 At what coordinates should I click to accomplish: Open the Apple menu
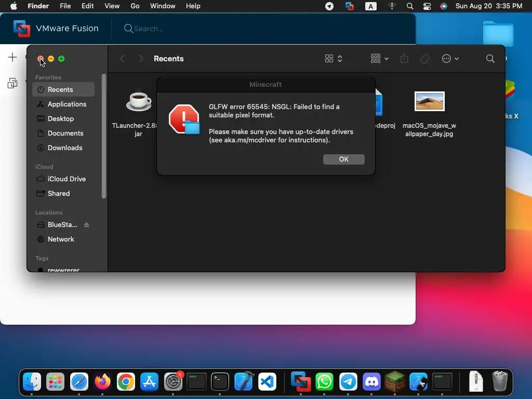[x=14, y=6]
